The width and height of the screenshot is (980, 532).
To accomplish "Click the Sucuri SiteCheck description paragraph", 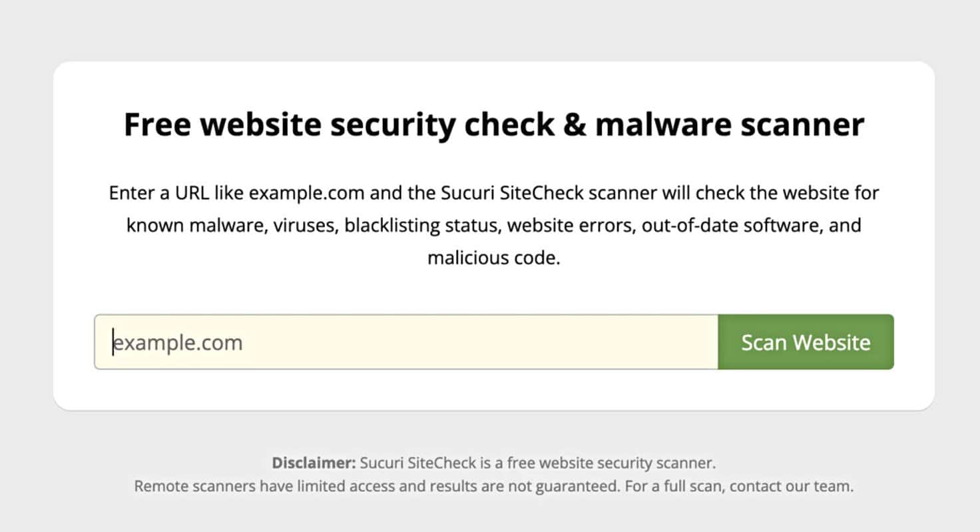I will [493, 224].
